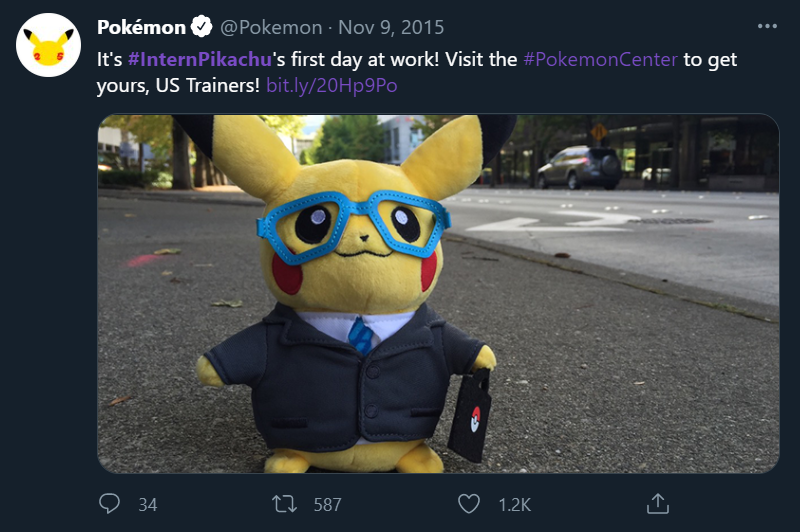Click Pikachu's blue glasses in the photo
The height and width of the screenshot is (532, 800).
pyautogui.click(x=354, y=225)
